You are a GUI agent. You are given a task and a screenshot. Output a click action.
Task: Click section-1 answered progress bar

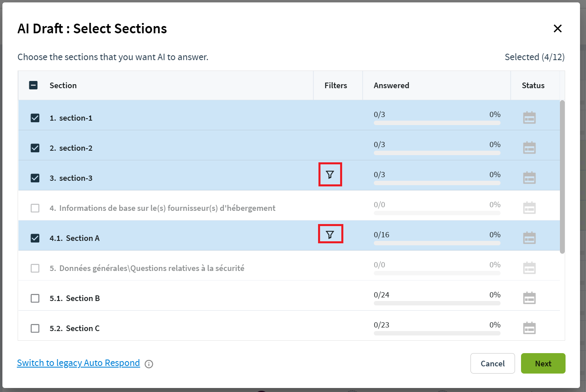click(x=437, y=123)
